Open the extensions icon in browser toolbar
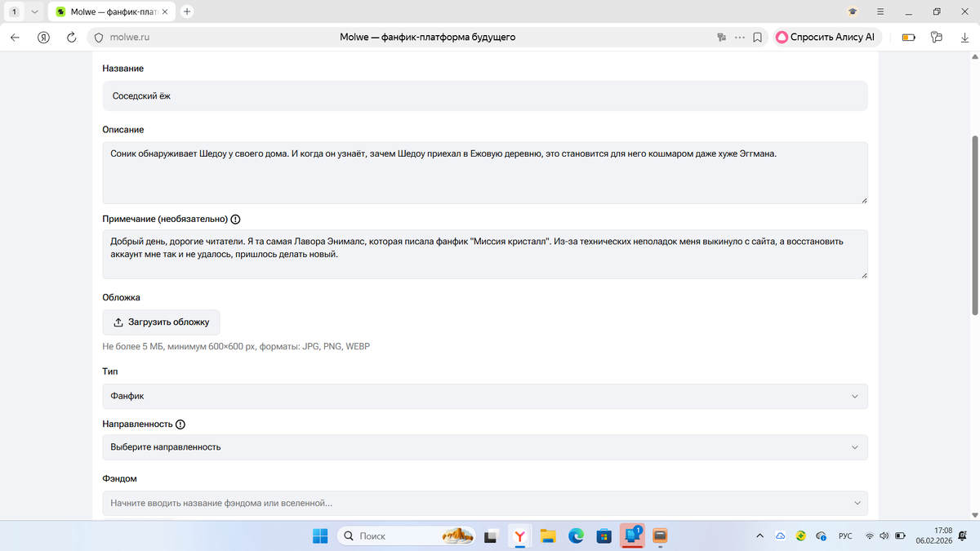 point(937,37)
